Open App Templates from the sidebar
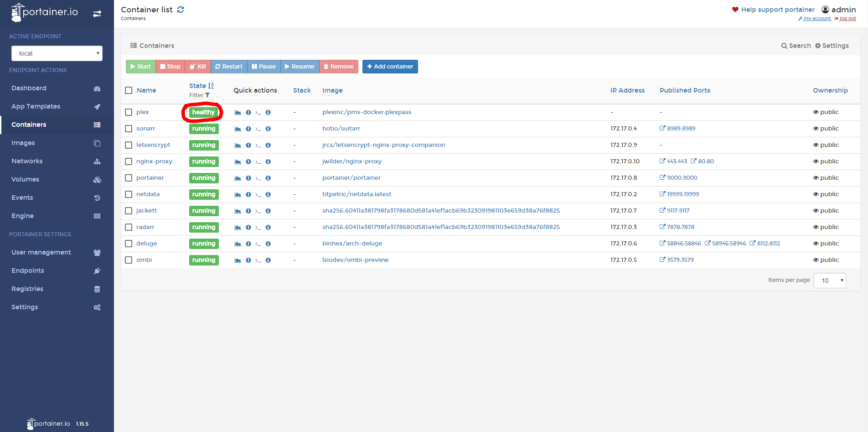Screen dimensions: 868x432 (57, 106)
